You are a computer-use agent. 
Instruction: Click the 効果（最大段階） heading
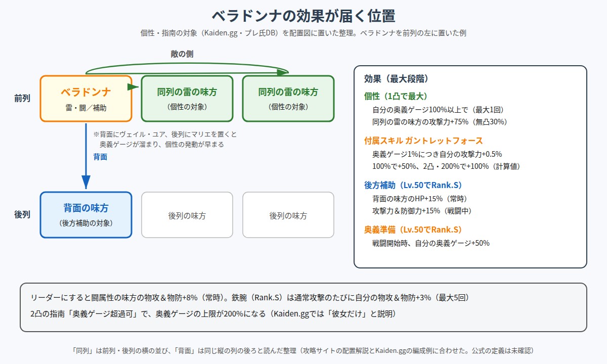point(397,79)
